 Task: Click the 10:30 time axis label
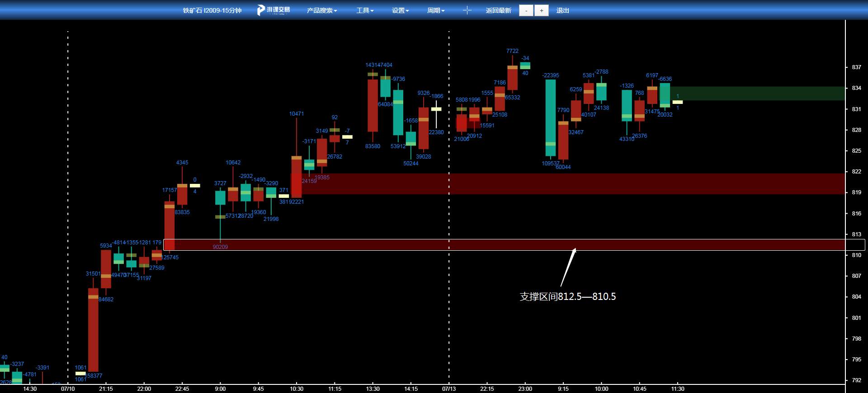click(297, 389)
